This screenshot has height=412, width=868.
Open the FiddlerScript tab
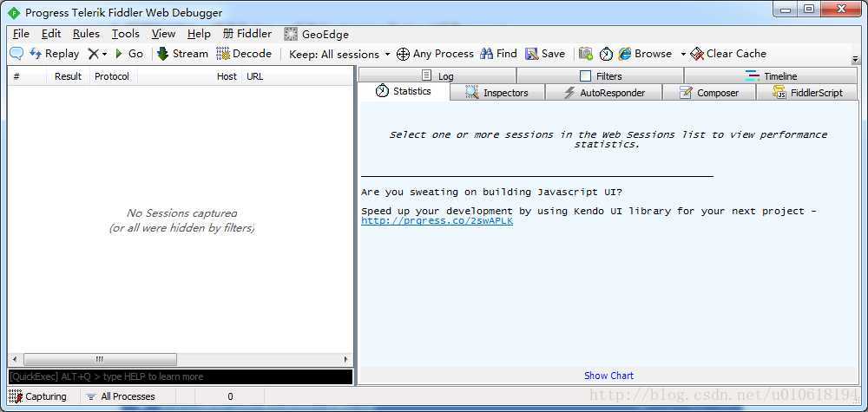(807, 92)
